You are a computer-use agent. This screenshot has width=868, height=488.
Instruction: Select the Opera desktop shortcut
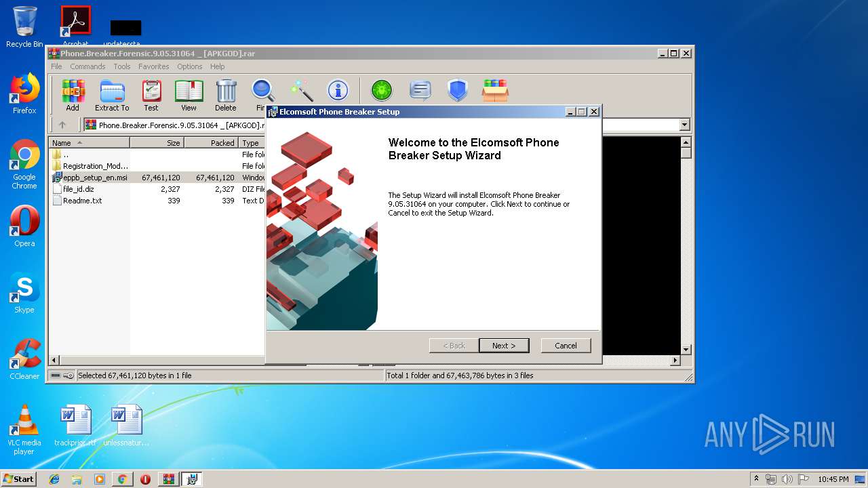24,226
